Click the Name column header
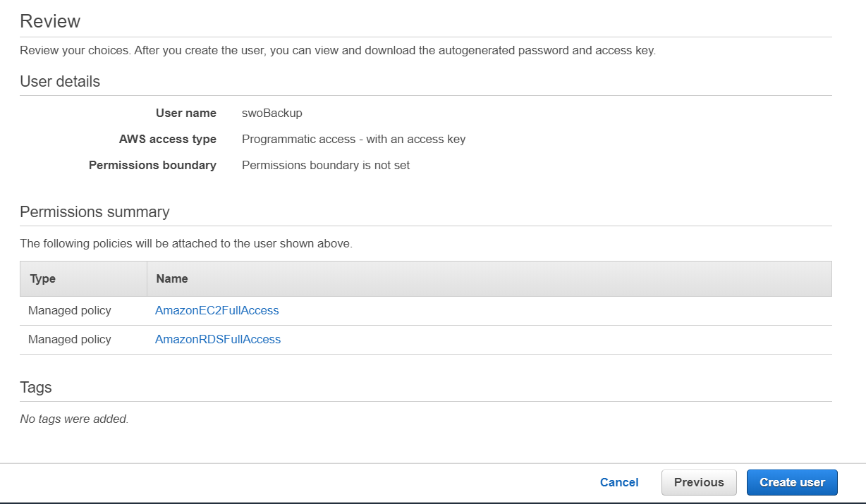The image size is (866, 504). pyautogui.click(x=172, y=278)
